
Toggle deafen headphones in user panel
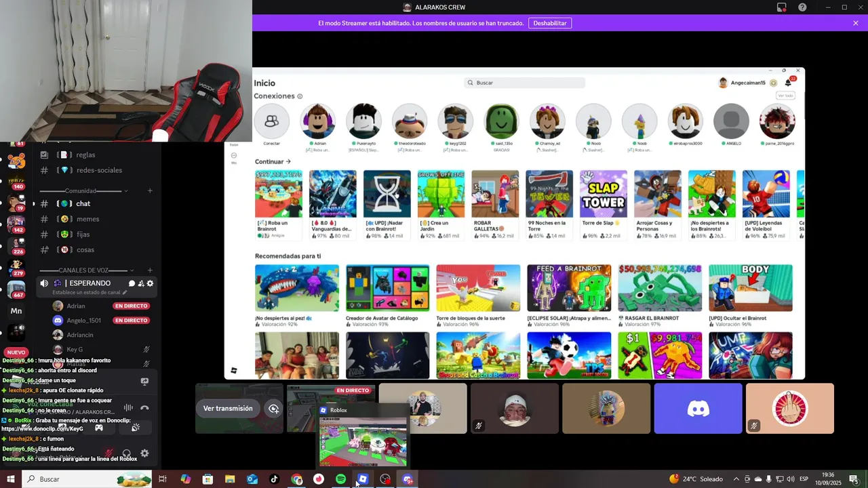(126, 453)
